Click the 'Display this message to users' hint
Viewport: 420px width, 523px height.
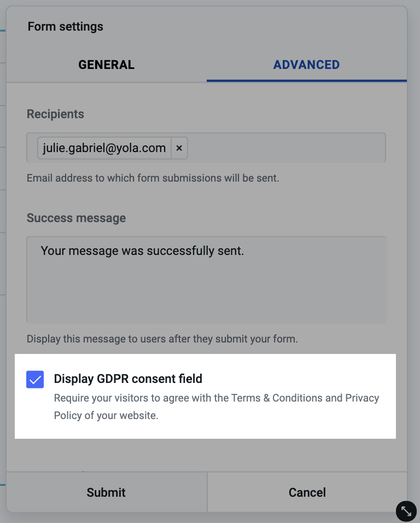(162, 339)
